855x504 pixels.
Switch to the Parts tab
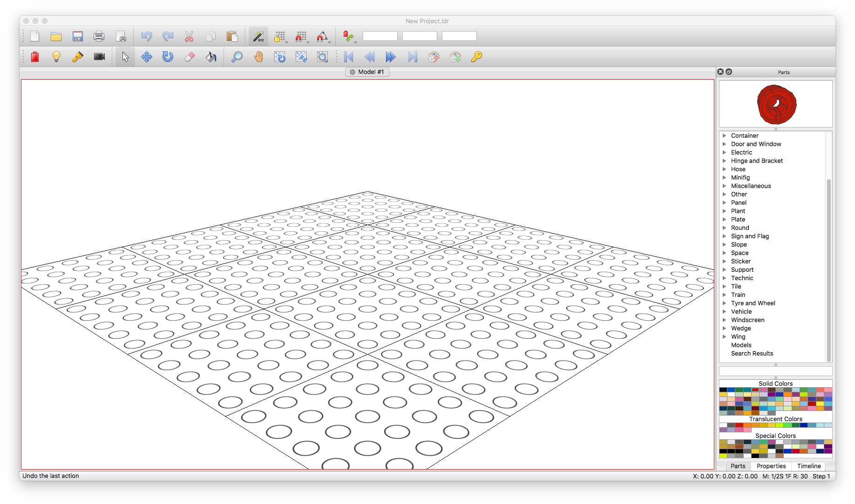(x=738, y=466)
